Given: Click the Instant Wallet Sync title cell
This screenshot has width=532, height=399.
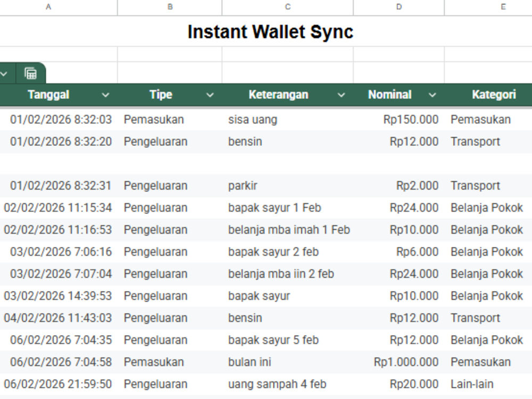Looking at the screenshot, I should (270, 31).
